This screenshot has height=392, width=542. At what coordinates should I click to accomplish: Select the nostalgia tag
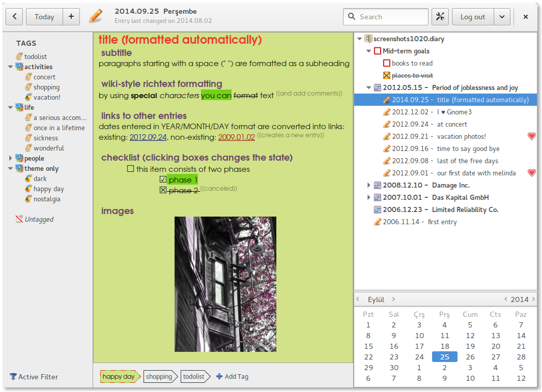coord(47,199)
